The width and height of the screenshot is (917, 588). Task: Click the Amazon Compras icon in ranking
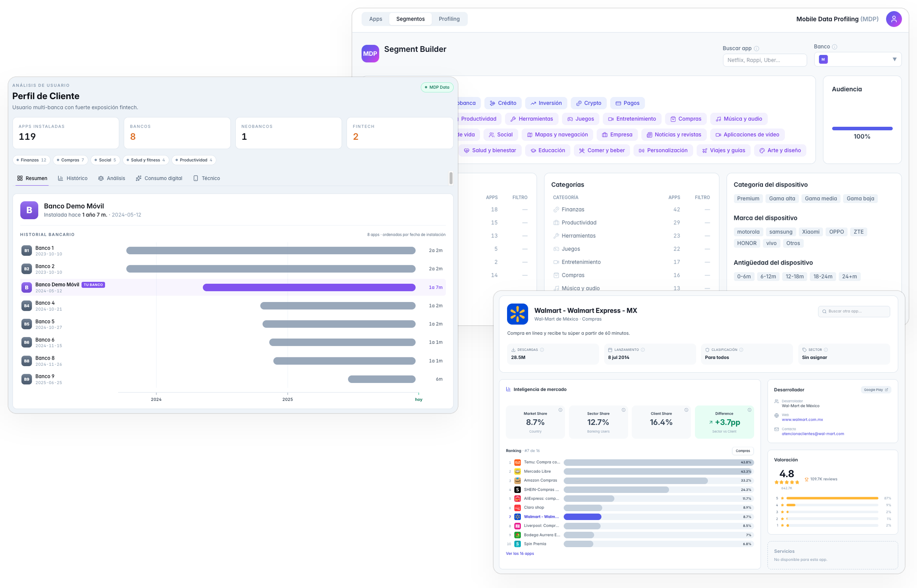pos(517,481)
